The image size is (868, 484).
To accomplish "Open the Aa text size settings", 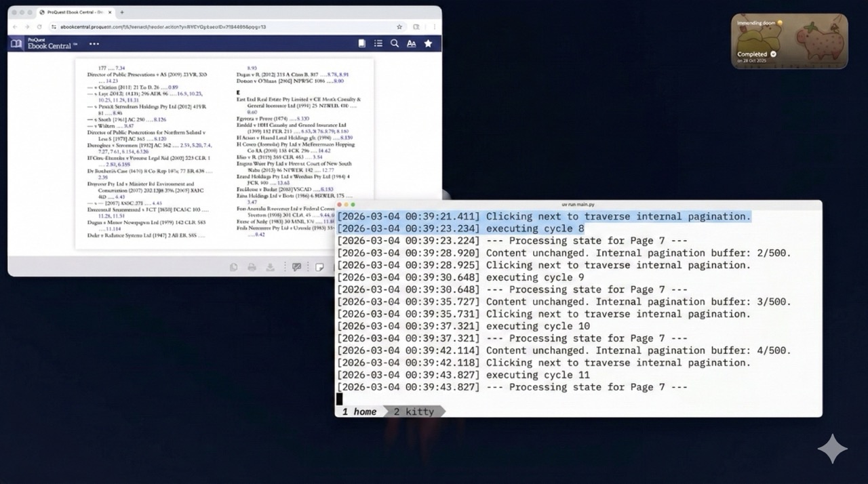I will point(411,43).
